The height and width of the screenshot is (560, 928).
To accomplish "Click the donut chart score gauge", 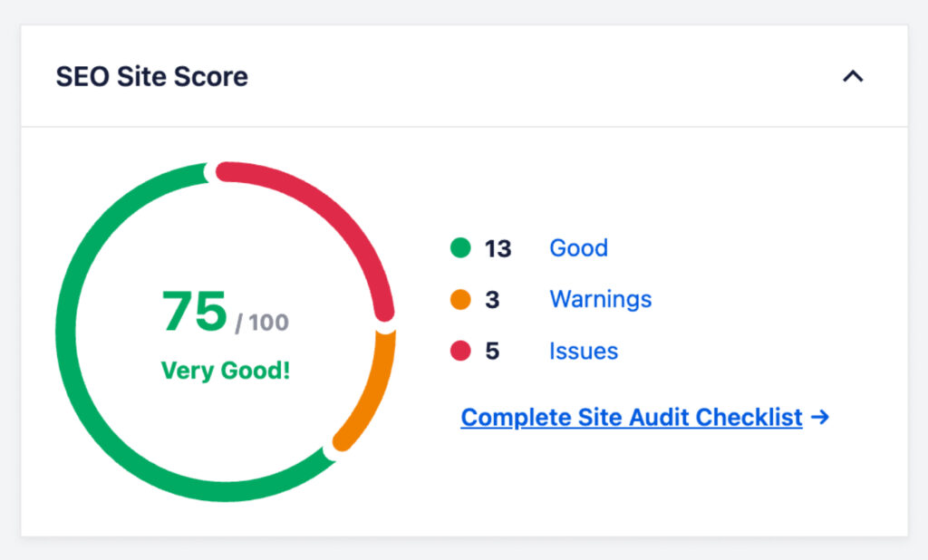I will 225,317.
